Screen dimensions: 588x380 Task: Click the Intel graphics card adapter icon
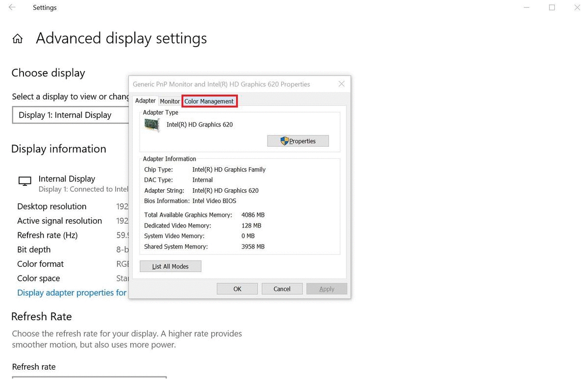151,125
